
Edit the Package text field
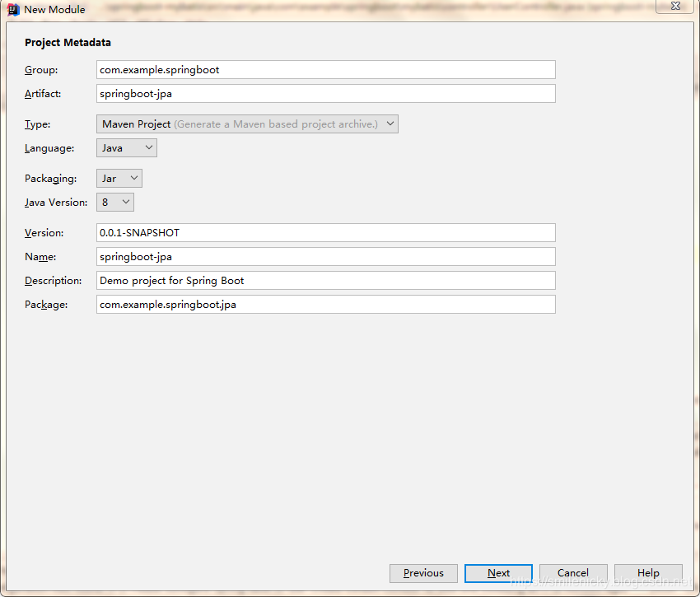click(326, 305)
